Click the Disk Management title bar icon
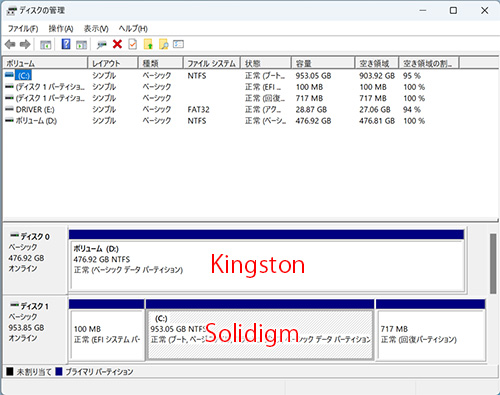 (x=11, y=11)
